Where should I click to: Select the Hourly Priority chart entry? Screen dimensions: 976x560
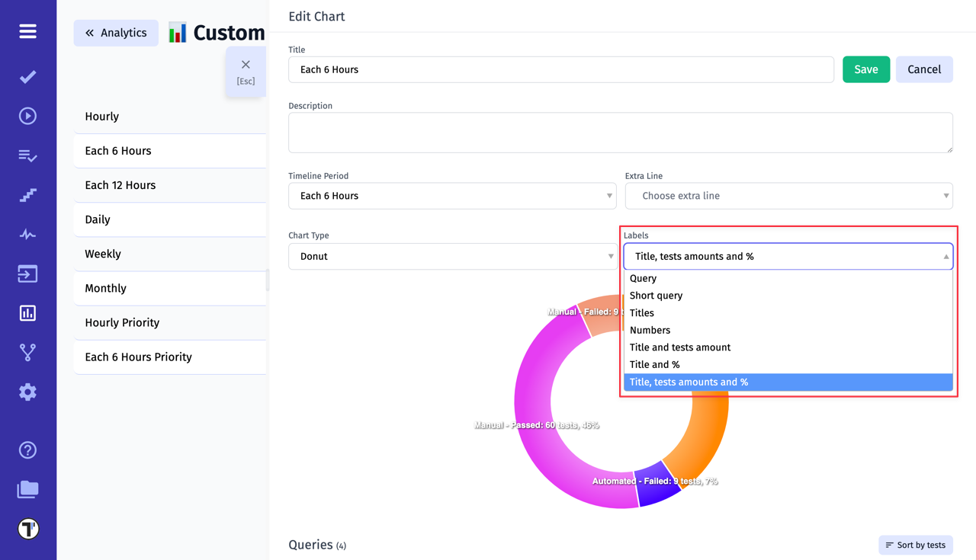pos(122,322)
